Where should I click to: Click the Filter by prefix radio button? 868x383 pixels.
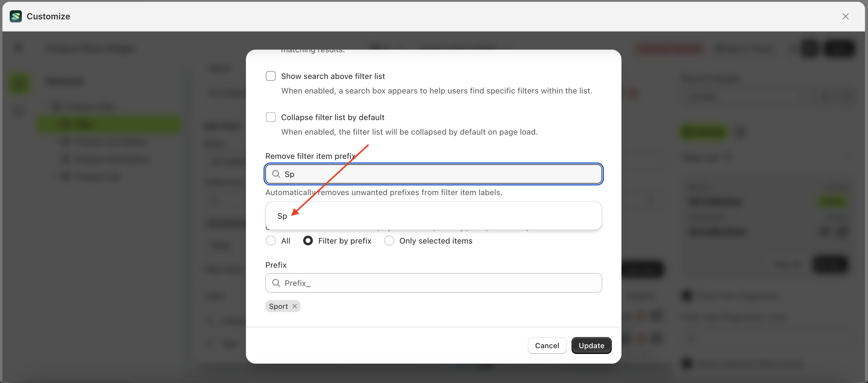point(308,241)
